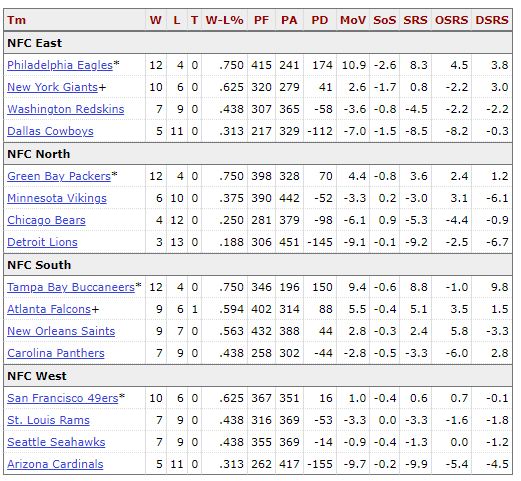Click Bears' W-L% value .250
The width and height of the screenshot is (521, 481).
(x=231, y=220)
